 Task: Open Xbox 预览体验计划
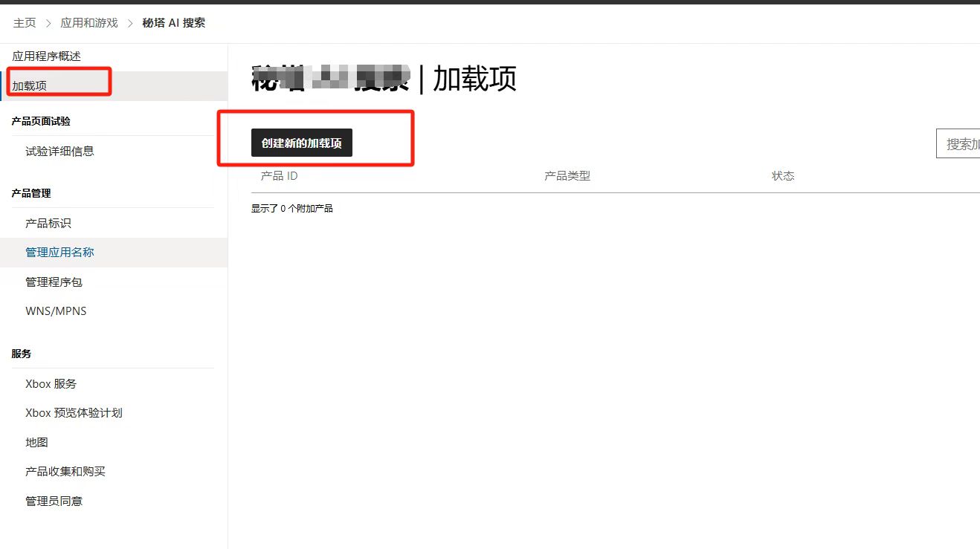[x=74, y=413]
